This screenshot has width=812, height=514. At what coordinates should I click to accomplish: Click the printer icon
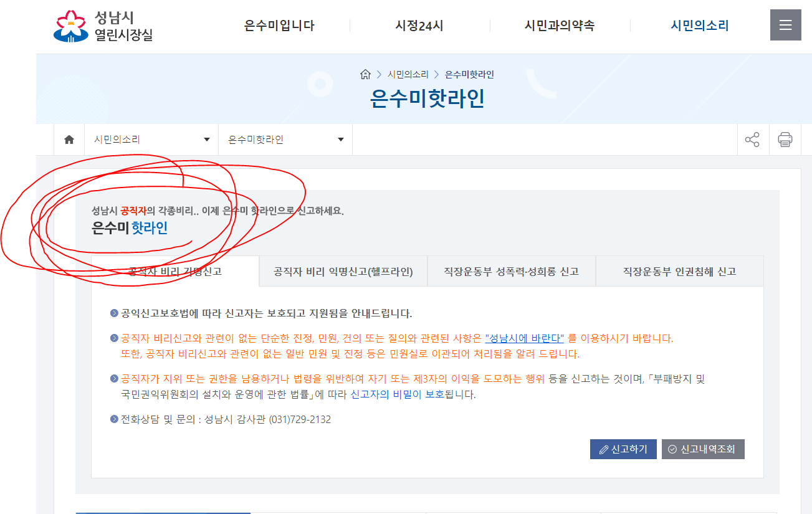pos(785,140)
